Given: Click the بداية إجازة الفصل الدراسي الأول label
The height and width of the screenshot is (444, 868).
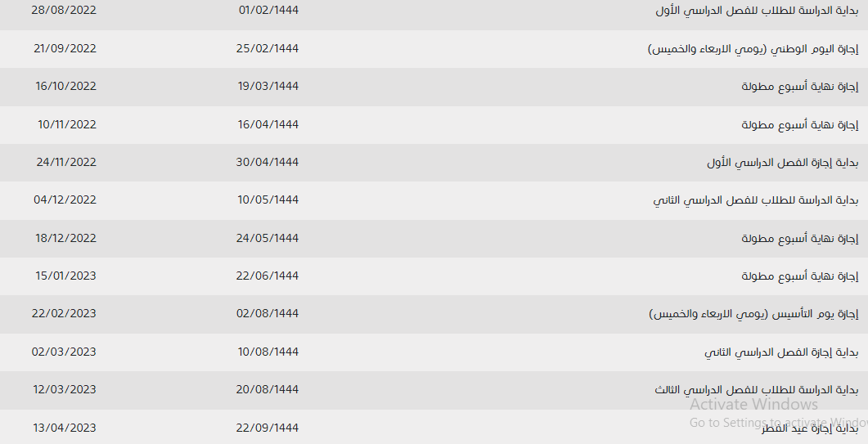Looking at the screenshot, I should [x=782, y=162].
